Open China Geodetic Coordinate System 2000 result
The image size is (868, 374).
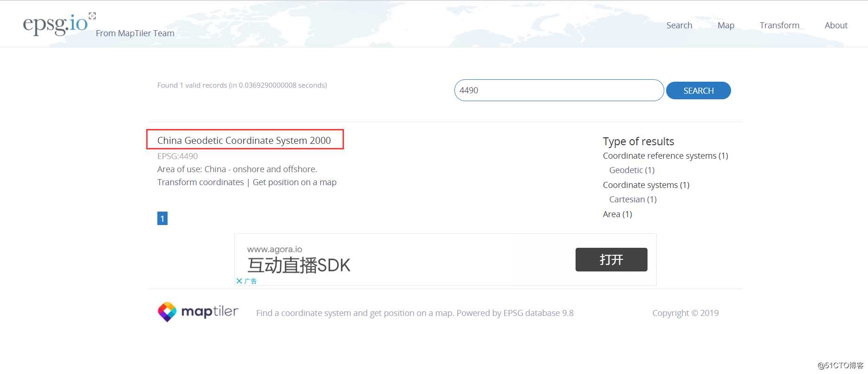click(244, 140)
